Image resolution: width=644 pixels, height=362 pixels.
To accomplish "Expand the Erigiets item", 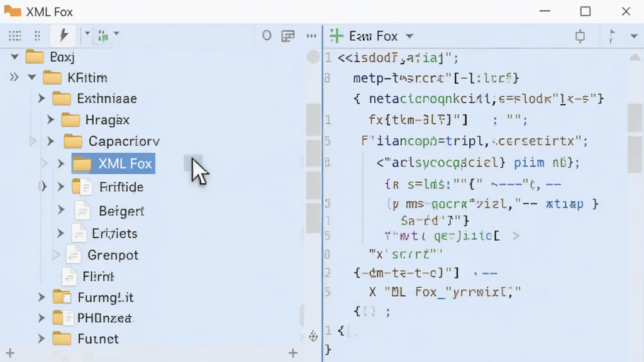I will 61,234.
